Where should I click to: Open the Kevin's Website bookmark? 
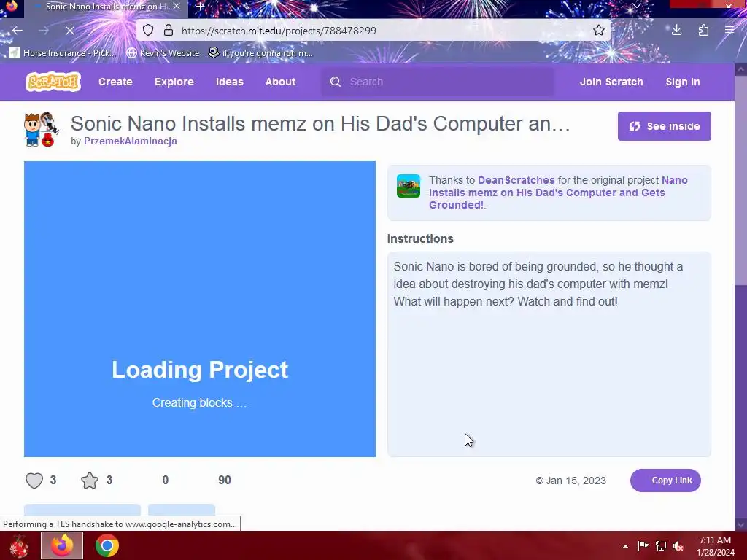[163, 52]
